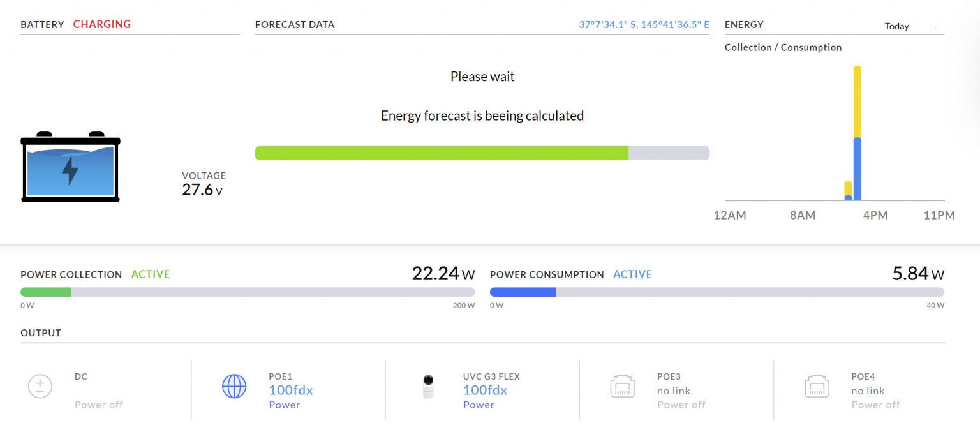Click the battery charging icon
The width and height of the screenshot is (980, 439).
70,168
